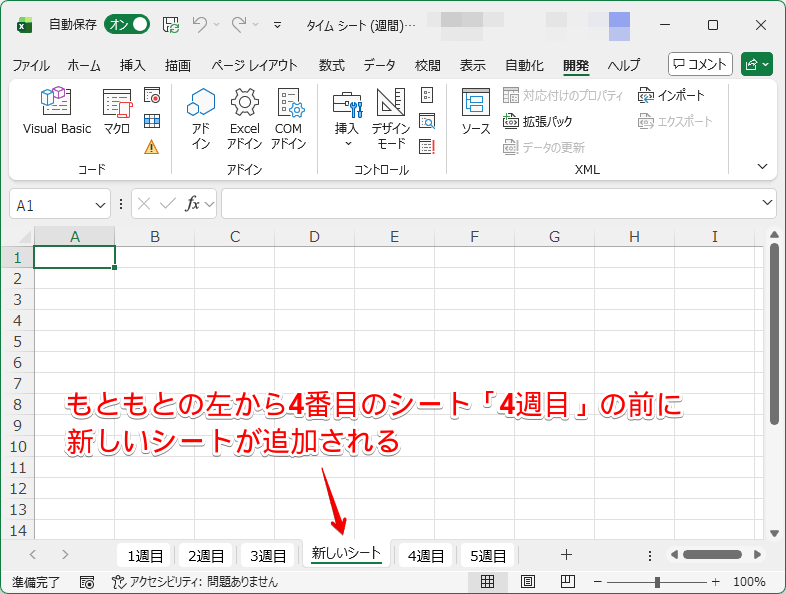Switch to Page Break Preview icon
This screenshot has height=594, width=786.
point(567,582)
